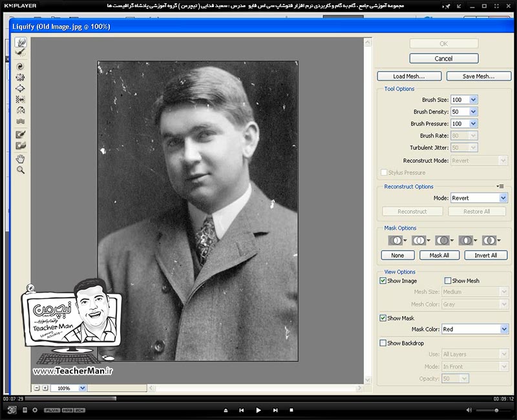Skip to previous track in KMPlayer
This screenshot has width=517, height=420.
point(241,410)
